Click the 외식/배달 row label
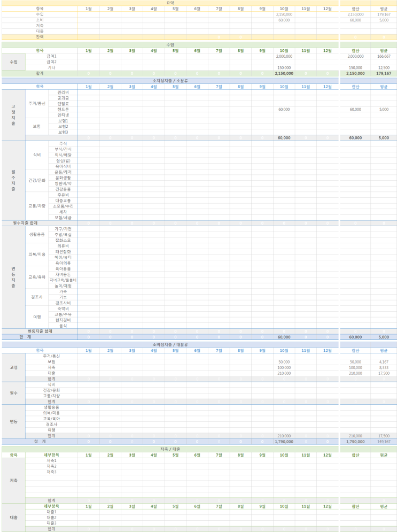 coord(63,155)
